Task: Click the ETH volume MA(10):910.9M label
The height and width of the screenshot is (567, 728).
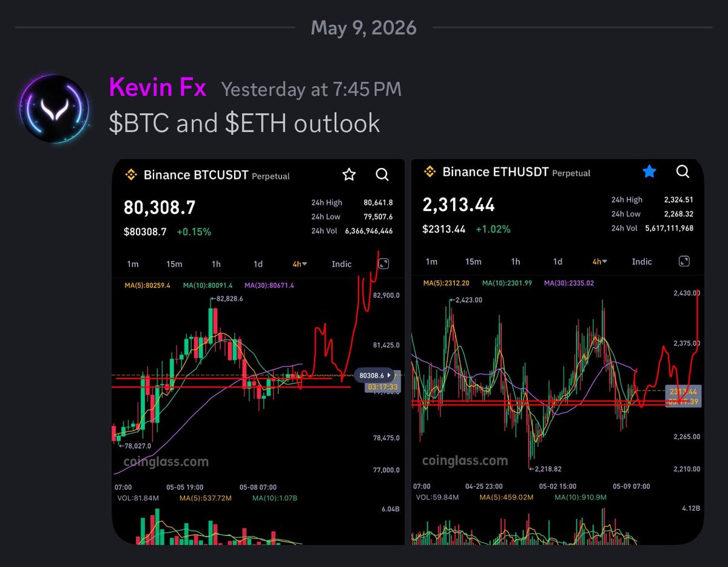Action: pos(581,498)
